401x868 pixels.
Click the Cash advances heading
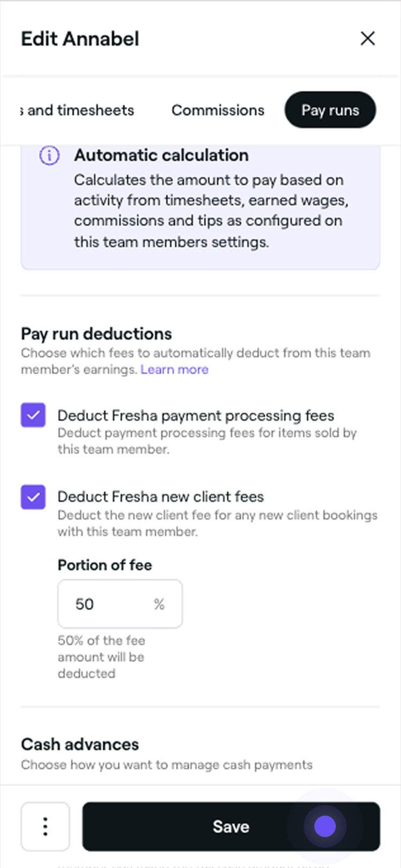click(80, 744)
